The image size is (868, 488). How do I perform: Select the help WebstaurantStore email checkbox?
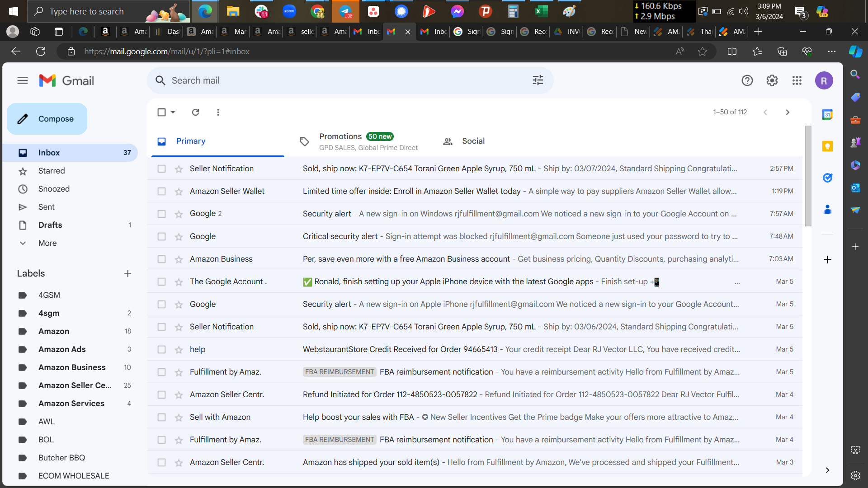pyautogui.click(x=161, y=350)
